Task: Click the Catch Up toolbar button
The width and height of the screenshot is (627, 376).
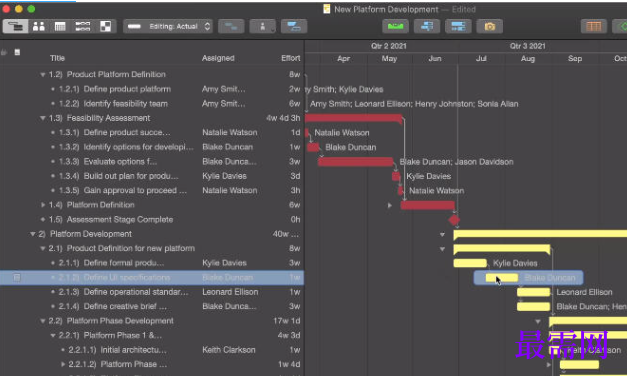Action: 427,26
